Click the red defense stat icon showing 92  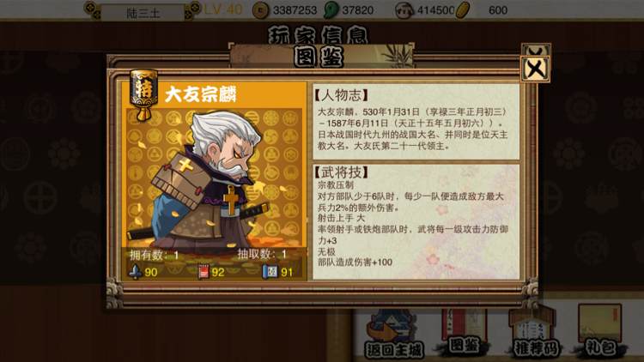pyautogui.click(x=204, y=272)
